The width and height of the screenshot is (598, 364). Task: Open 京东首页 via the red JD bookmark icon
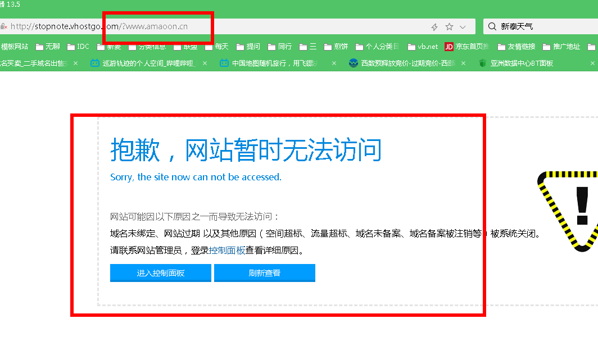point(448,47)
